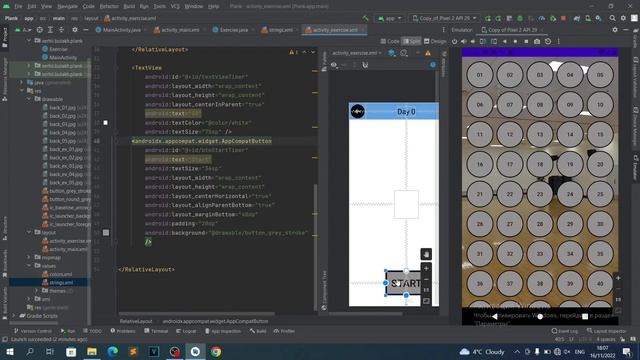The image size is (640, 360).
Task: Zoom in design preview with plus icon
Action: pyautogui.click(x=426, y=269)
